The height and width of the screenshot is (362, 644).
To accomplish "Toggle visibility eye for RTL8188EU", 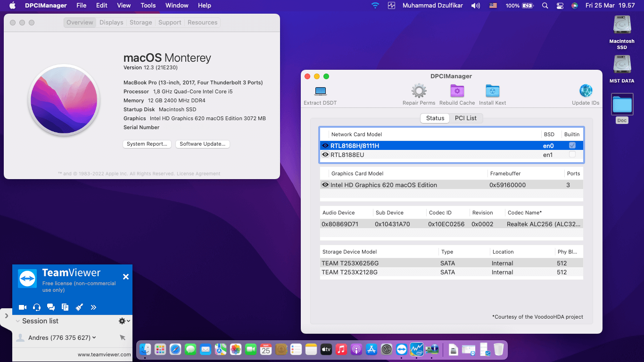I will pyautogui.click(x=325, y=155).
